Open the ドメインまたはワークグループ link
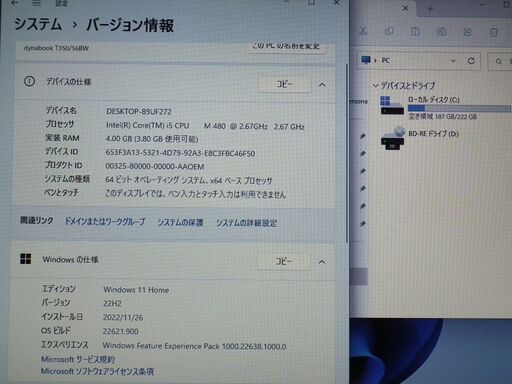This screenshot has width=512, height=384. (x=105, y=222)
